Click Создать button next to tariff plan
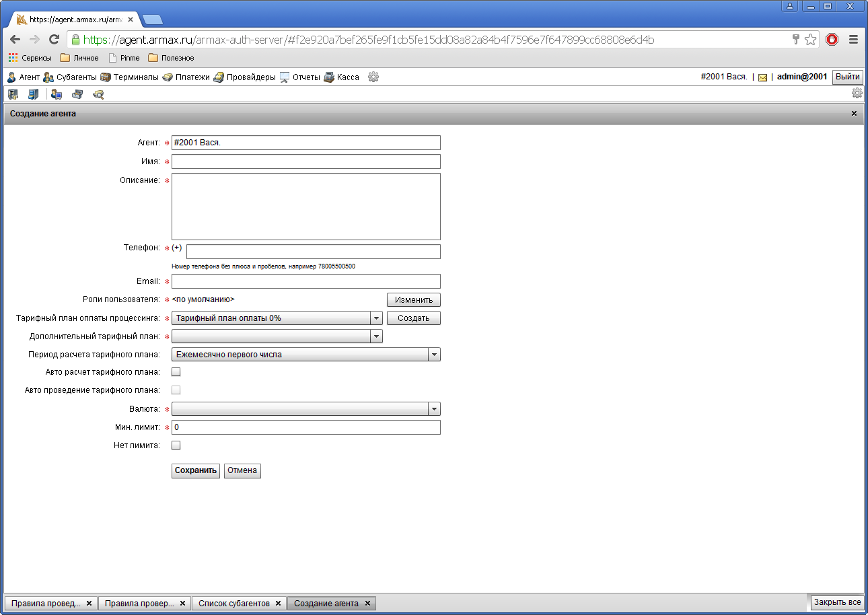This screenshot has height=615, width=868. [x=414, y=318]
